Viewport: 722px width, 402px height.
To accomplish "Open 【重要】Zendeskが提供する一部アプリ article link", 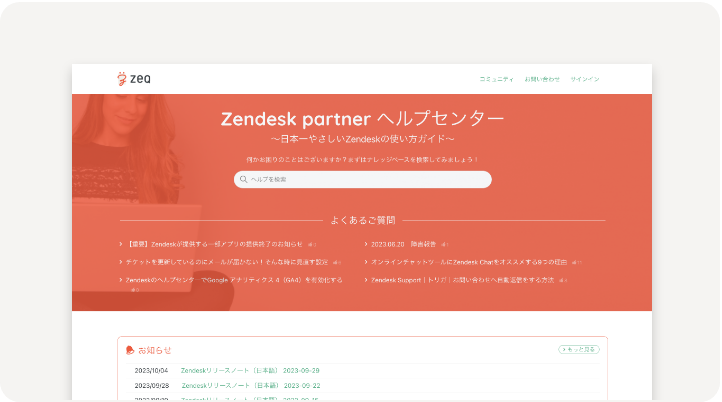I will tap(214, 244).
